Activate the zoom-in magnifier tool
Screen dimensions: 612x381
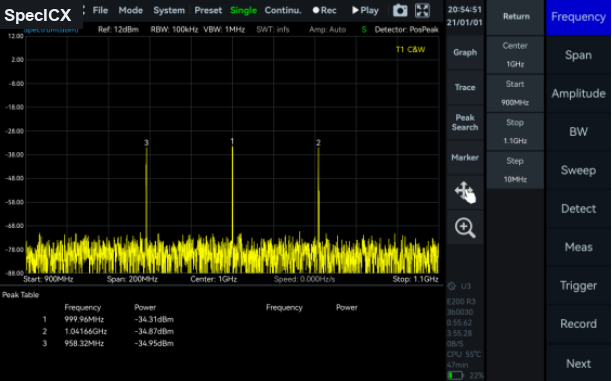(465, 228)
